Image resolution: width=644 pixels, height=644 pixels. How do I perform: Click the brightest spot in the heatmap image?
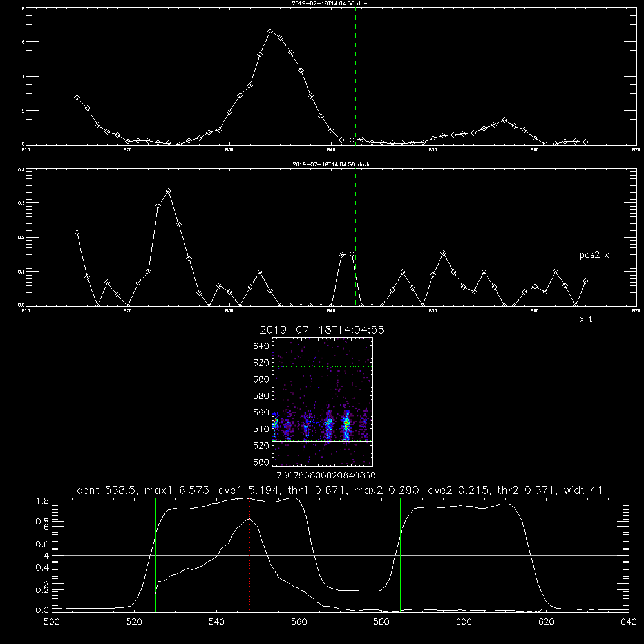pyautogui.click(x=346, y=422)
